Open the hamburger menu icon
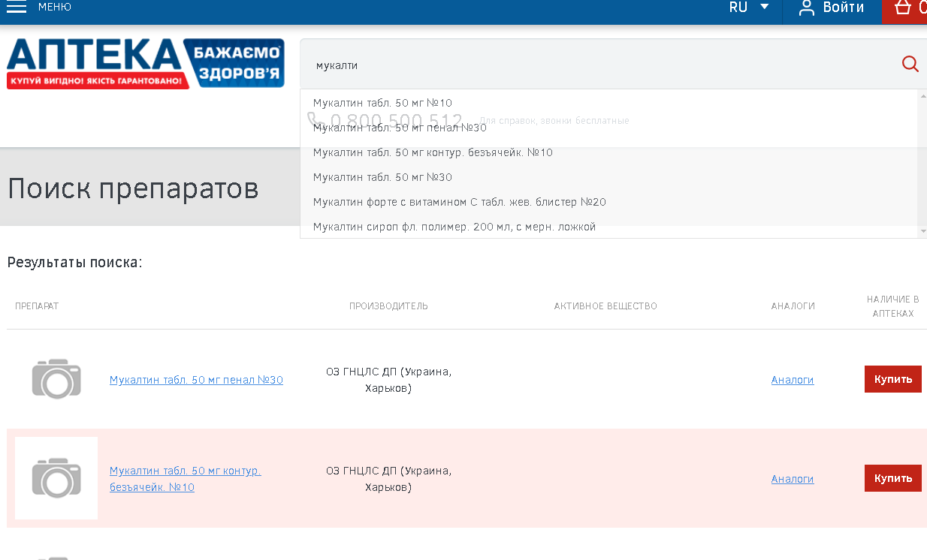 16,8
